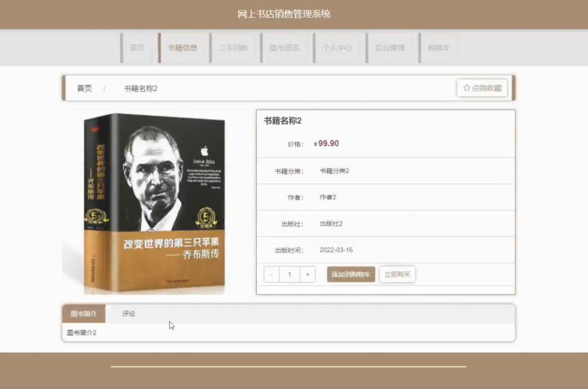The image size is (588, 389).
Task: Open 个人中心 in the navigation bar
Action: pos(337,47)
